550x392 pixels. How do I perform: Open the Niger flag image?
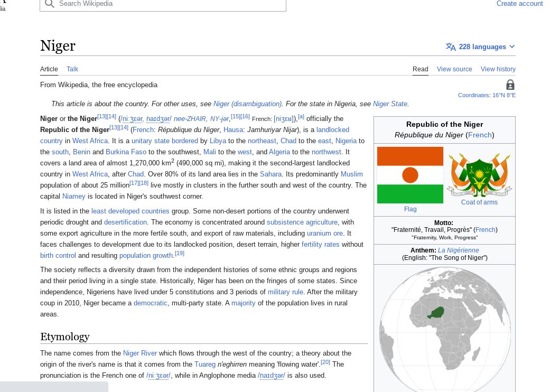410,175
